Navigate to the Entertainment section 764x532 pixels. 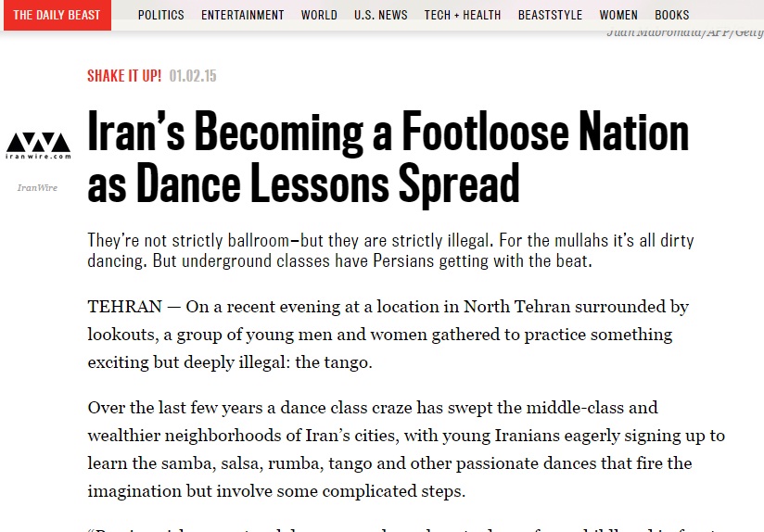click(x=243, y=15)
